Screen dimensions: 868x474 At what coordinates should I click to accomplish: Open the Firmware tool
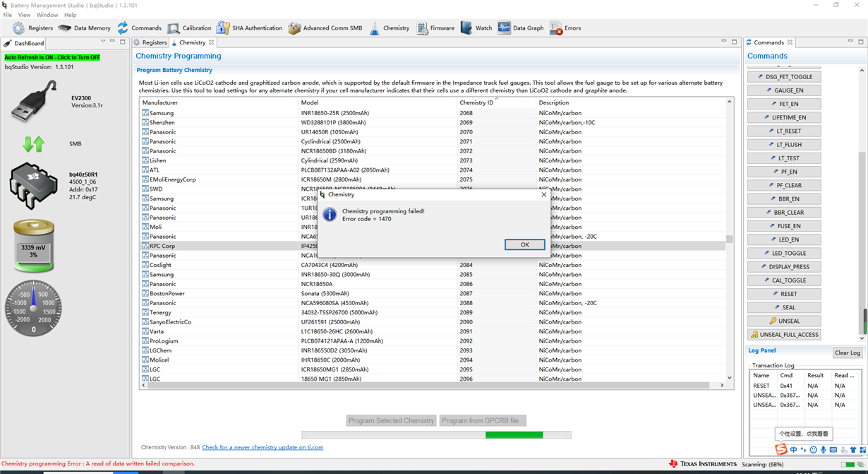(x=435, y=28)
